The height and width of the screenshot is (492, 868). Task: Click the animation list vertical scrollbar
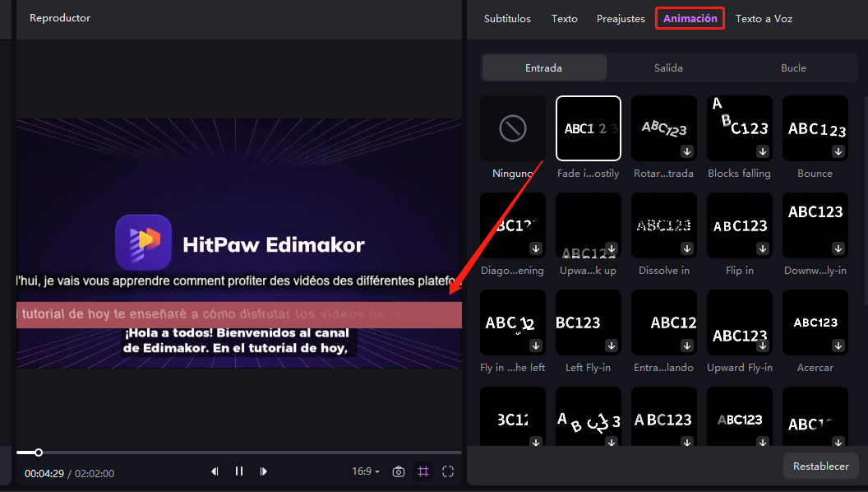coord(866,199)
